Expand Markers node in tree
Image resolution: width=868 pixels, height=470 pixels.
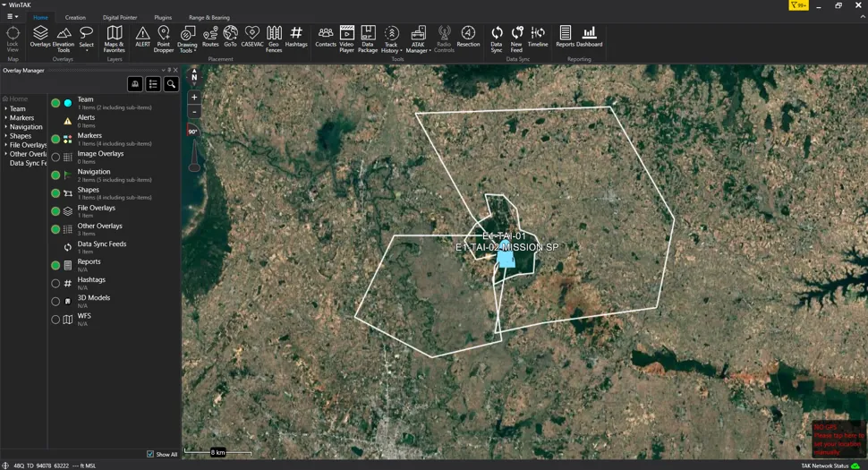pos(6,117)
